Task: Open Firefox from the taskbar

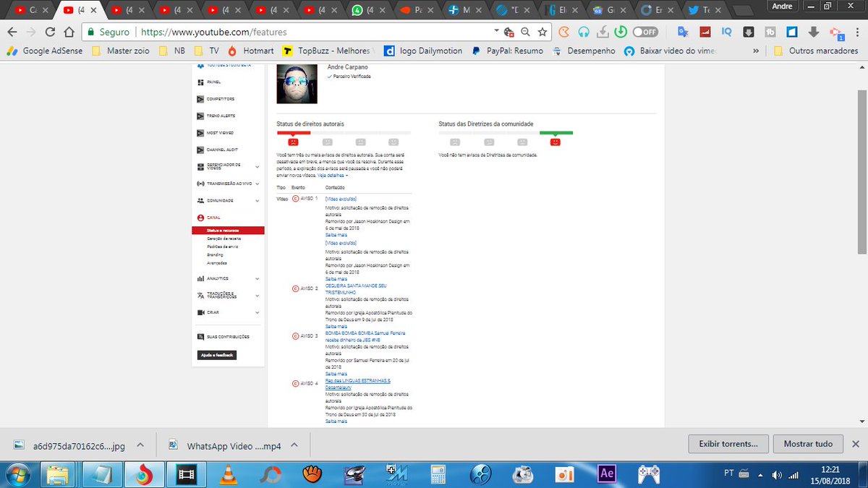Action: coord(145,474)
